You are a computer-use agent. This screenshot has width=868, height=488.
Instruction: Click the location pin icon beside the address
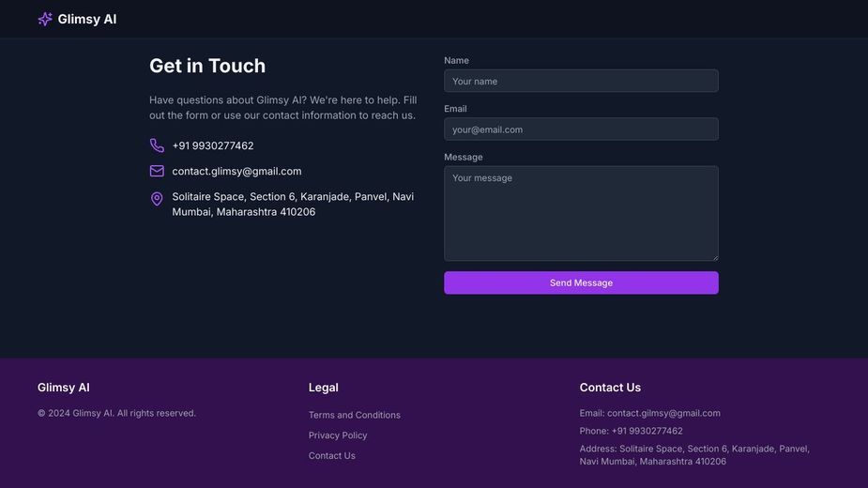[x=157, y=199]
